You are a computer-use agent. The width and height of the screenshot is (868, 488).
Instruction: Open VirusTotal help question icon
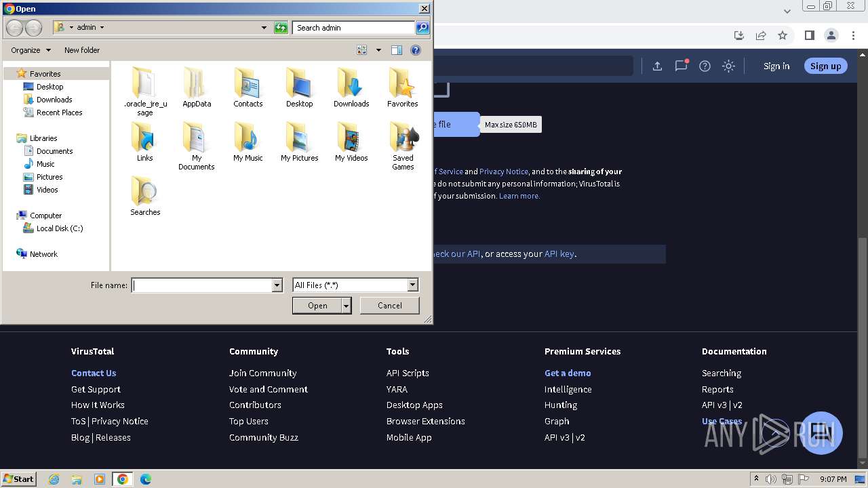click(705, 66)
